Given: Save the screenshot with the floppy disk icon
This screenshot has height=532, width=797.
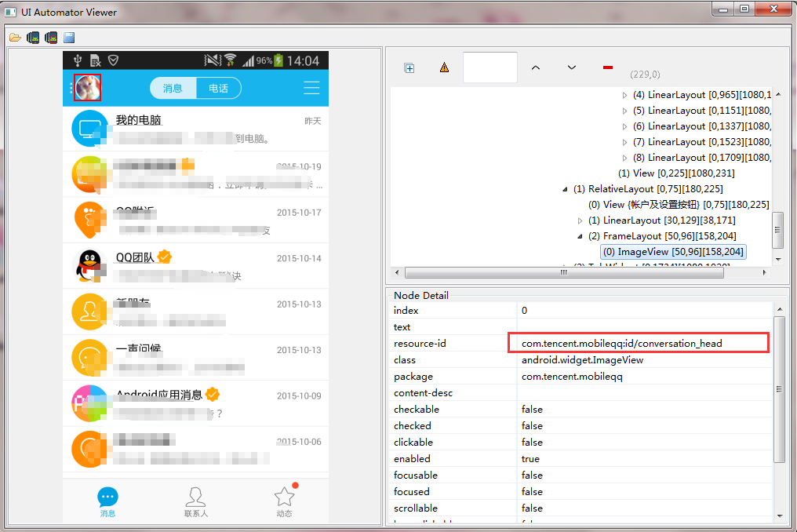Looking at the screenshot, I should click(x=69, y=38).
